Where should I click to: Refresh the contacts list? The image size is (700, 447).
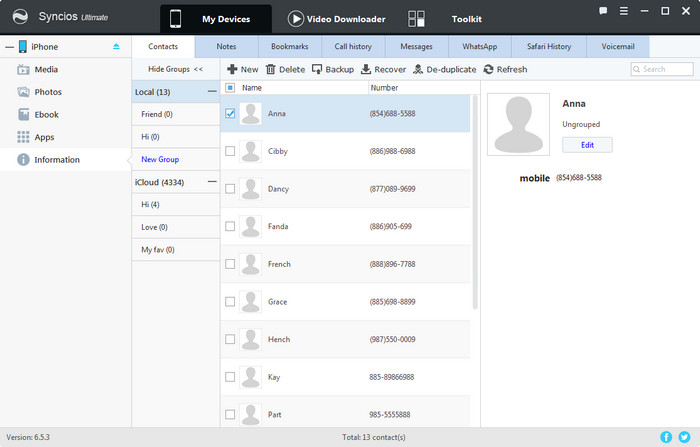tap(505, 69)
